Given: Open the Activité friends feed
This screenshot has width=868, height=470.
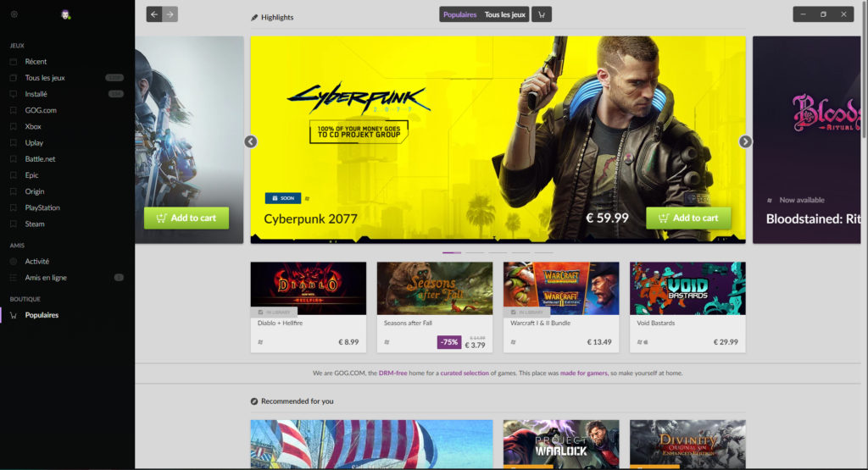Looking at the screenshot, I should click(x=36, y=261).
